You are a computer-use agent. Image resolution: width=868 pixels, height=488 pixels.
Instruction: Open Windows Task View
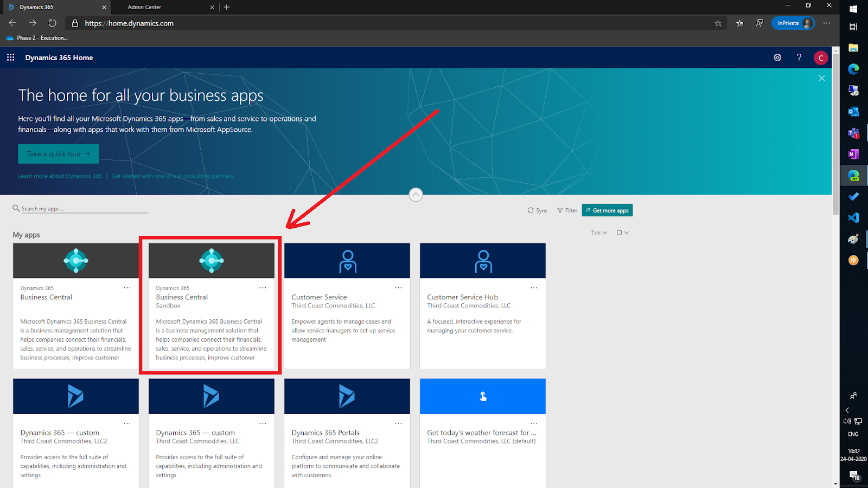pos(853,27)
